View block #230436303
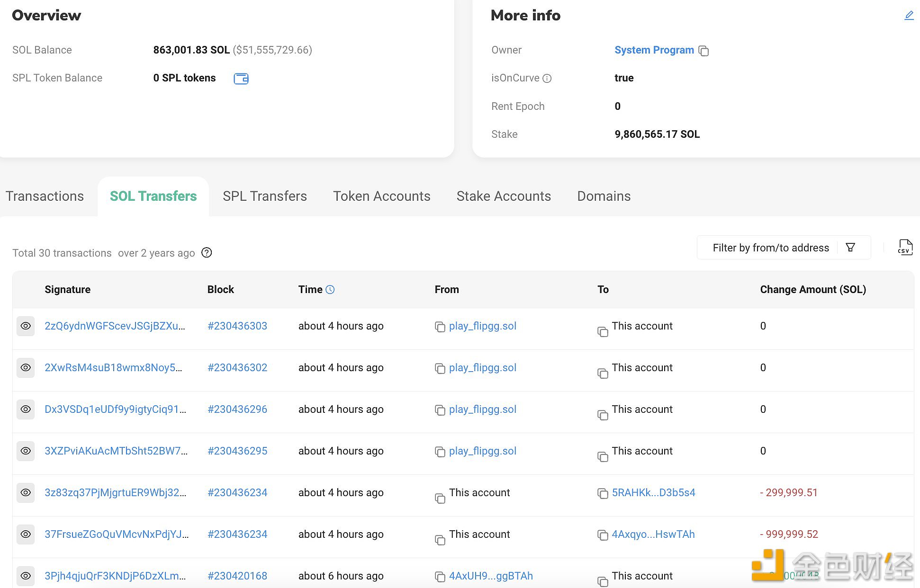Image resolution: width=920 pixels, height=588 pixels. pos(237,326)
